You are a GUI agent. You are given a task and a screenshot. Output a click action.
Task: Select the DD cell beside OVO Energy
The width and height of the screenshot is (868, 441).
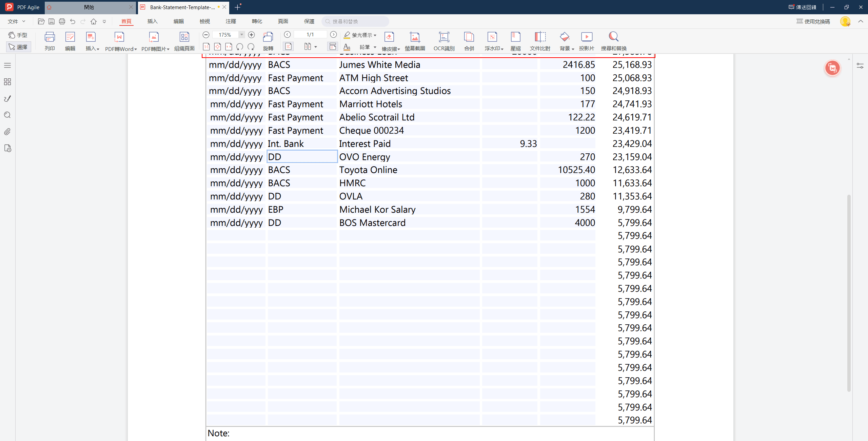point(302,157)
